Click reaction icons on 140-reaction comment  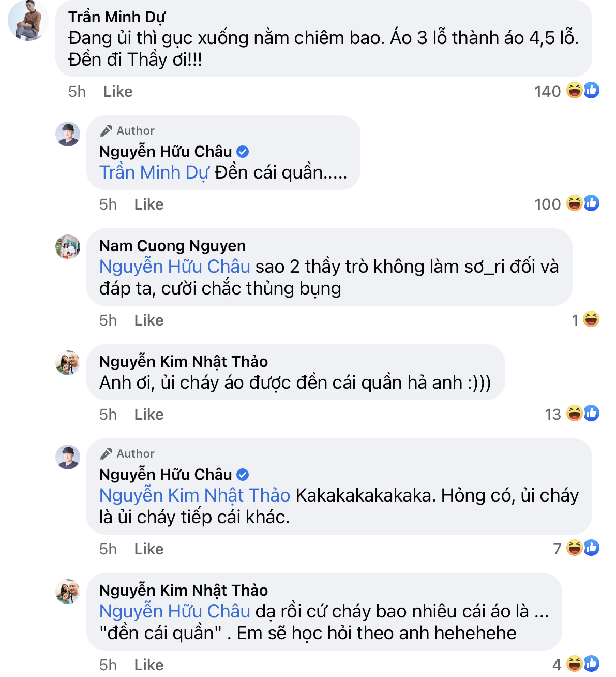[583, 91]
